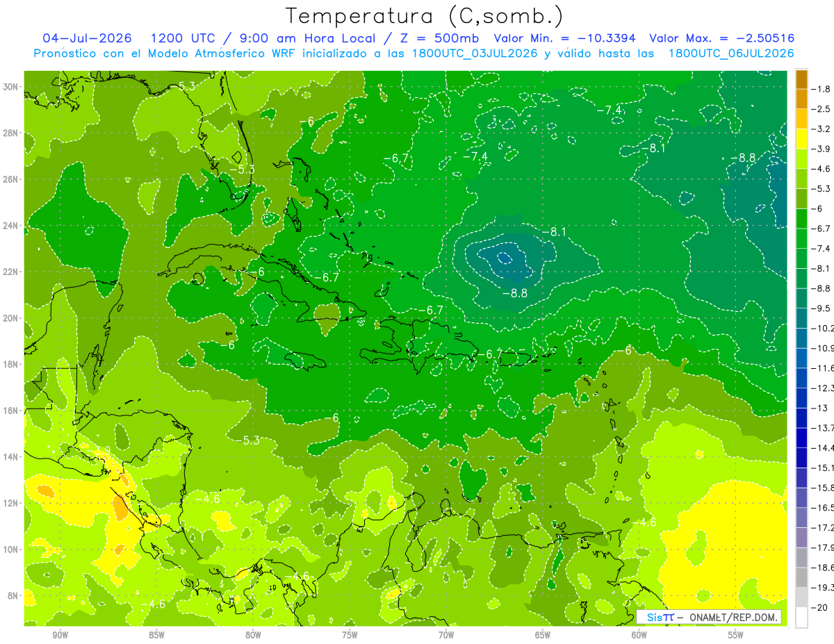Click the -3.2 value on the color legend
The image size is (834, 644).
click(821, 129)
